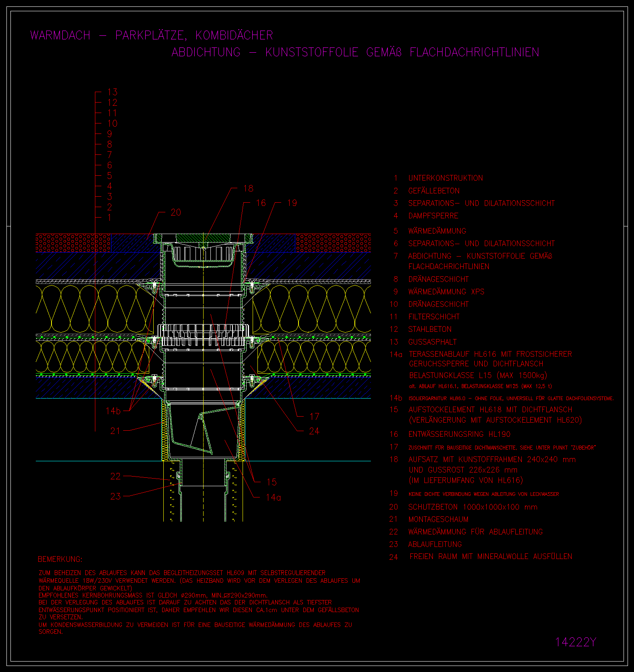Click legend entry ABLAUFLEITUNG
Screen dimensions: 634x672
[435, 545]
